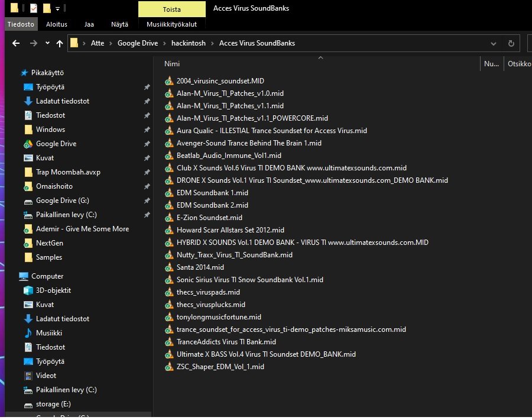Open pinned Google Drive folder in sidebar
532x420 pixels.
(56, 144)
